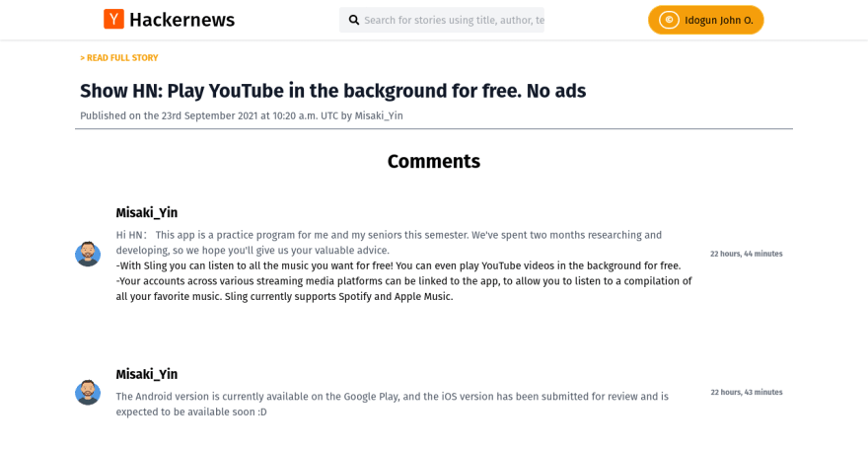Open the READ FULL STORY link
This screenshot has height=450, width=868.
pyautogui.click(x=119, y=57)
